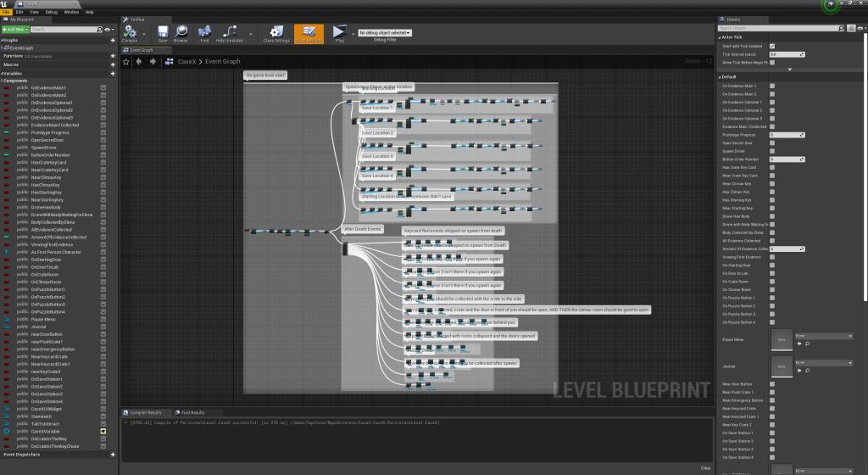868x475 pixels.
Task: Uncheck Start with Tick Enabled
Action: point(771,46)
